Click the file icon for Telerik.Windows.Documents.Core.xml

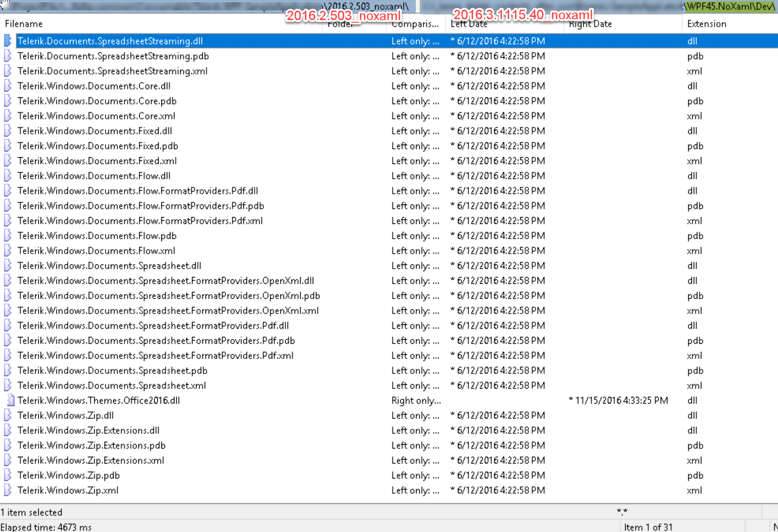[8, 116]
